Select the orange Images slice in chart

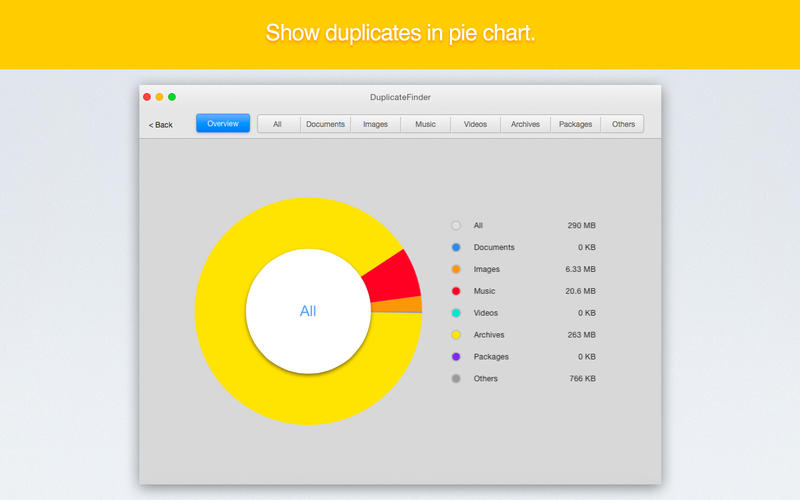[x=398, y=305]
